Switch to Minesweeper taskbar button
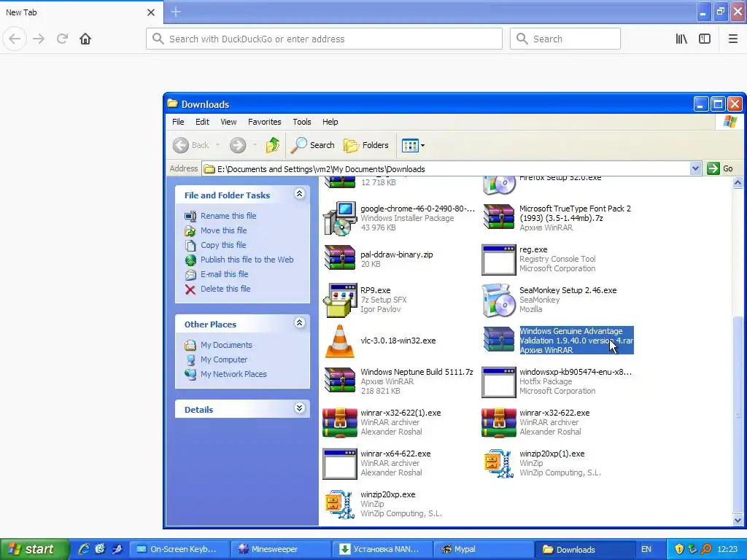Image resolution: width=747 pixels, height=560 pixels. tap(280, 550)
